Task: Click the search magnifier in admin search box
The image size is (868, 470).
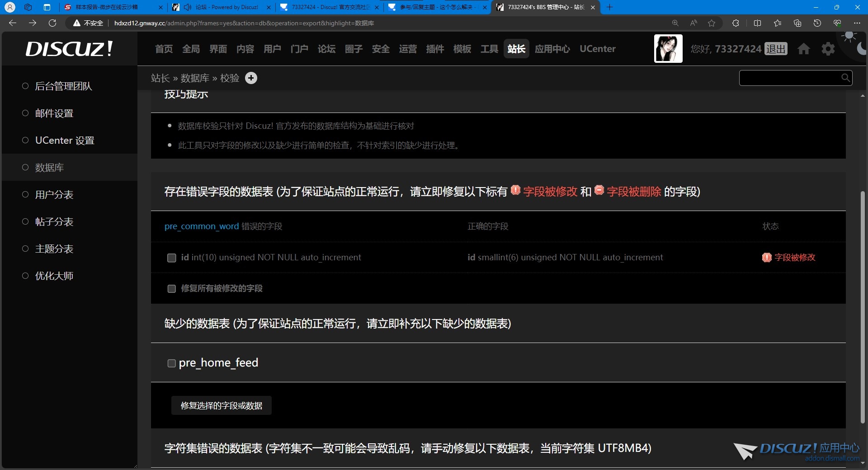Action: click(x=845, y=78)
